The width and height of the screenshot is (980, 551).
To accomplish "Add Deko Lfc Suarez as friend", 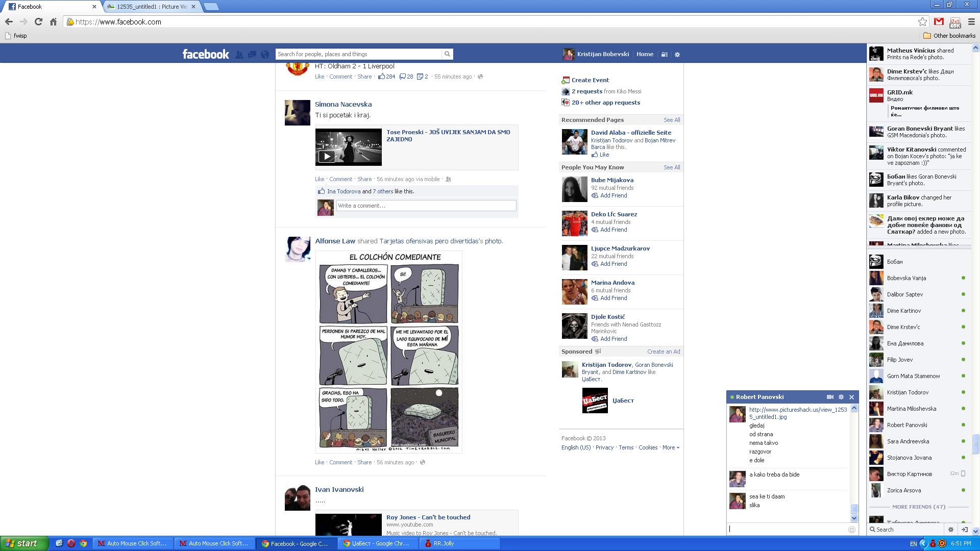I will tap(614, 230).
